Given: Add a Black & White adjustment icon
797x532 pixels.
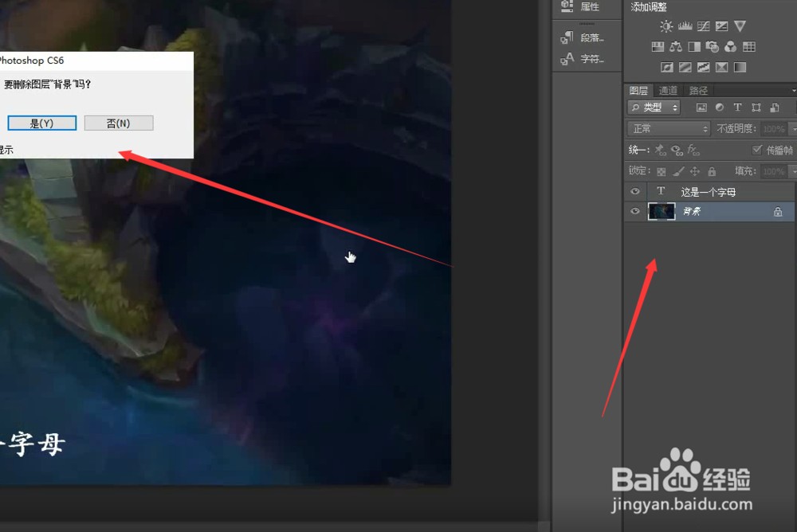Looking at the screenshot, I should [694, 47].
